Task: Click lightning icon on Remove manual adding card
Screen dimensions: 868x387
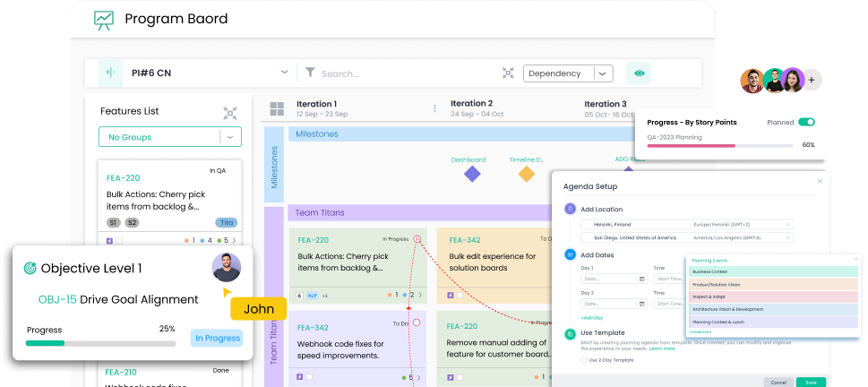Action: [451, 377]
